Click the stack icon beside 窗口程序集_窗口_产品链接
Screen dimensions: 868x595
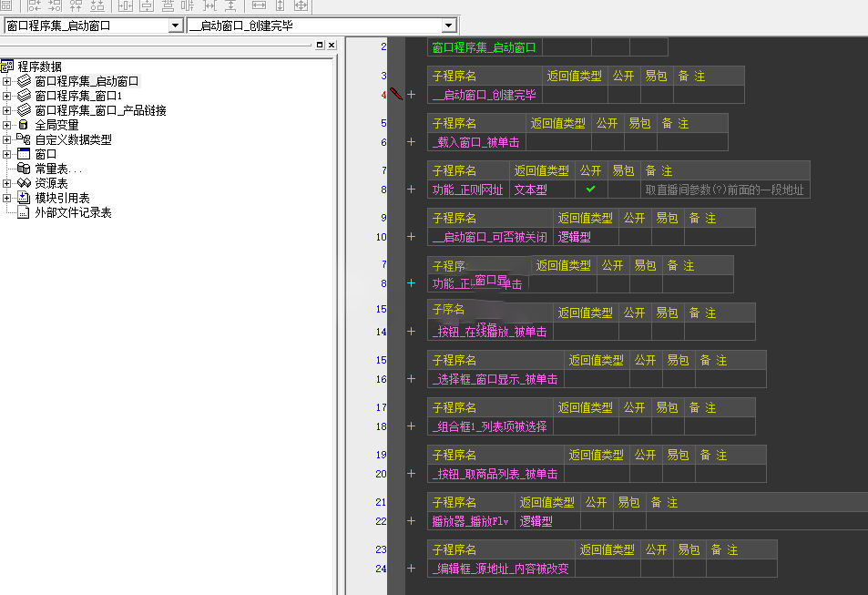24,109
